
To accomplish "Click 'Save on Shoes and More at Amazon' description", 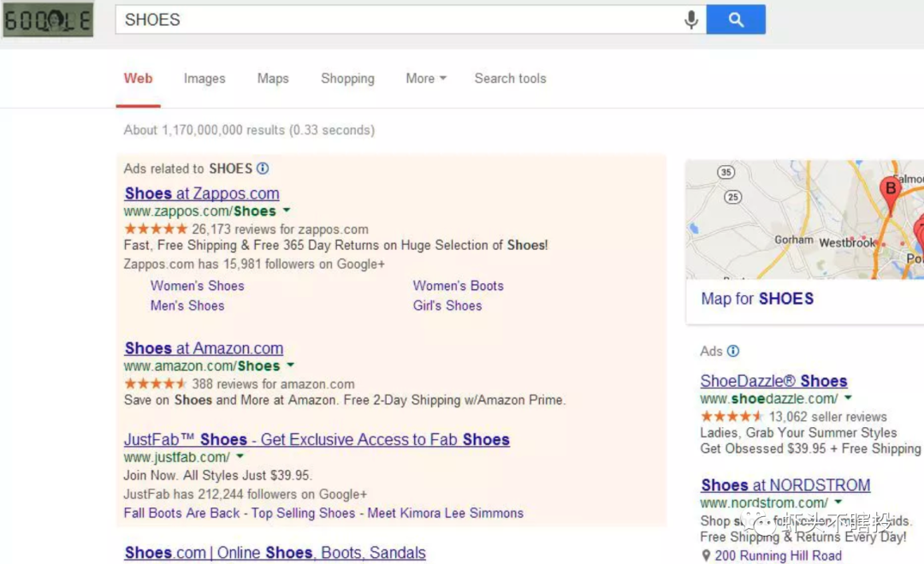I will (344, 401).
